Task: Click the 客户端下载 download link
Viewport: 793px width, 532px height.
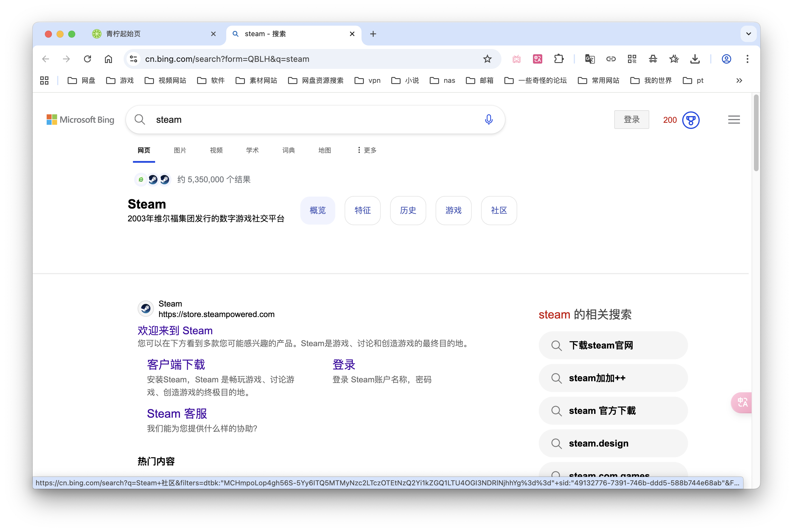Action: (176, 364)
